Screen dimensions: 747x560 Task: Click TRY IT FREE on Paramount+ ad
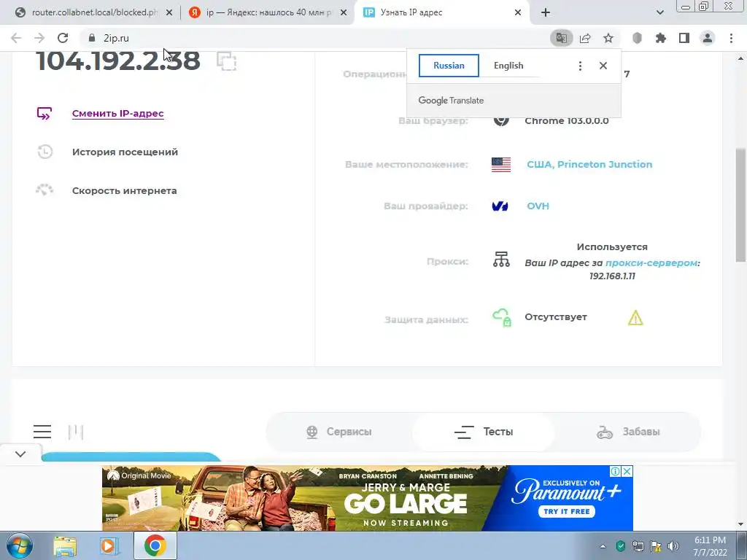point(566,511)
